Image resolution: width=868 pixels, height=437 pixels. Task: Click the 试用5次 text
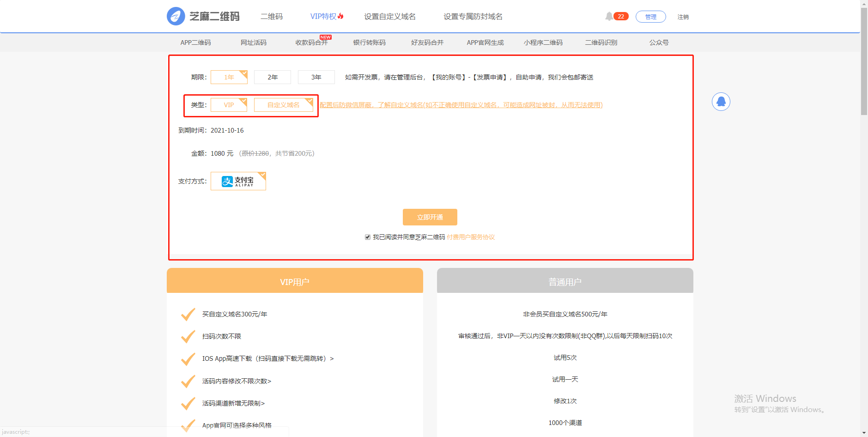(x=565, y=358)
